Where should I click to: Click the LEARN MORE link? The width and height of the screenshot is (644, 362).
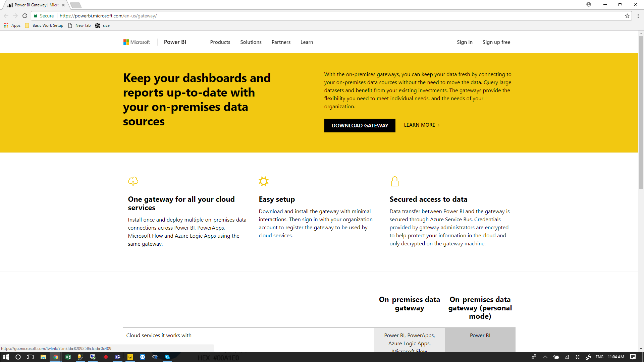[422, 125]
